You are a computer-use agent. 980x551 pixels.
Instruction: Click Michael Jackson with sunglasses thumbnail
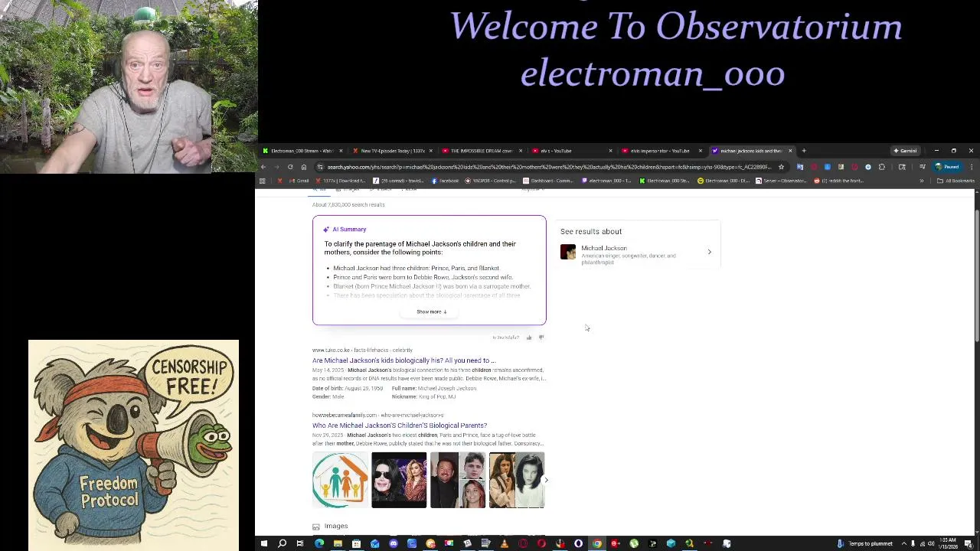(399, 480)
